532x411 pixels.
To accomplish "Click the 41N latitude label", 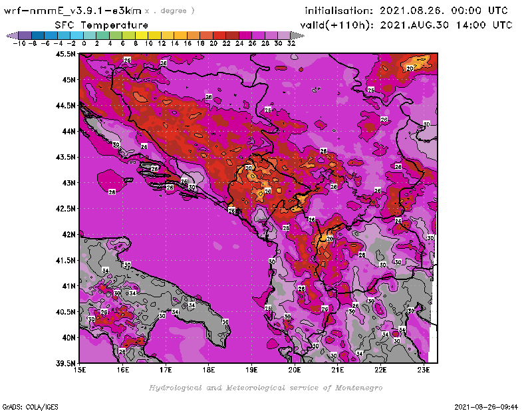I will click(68, 286).
